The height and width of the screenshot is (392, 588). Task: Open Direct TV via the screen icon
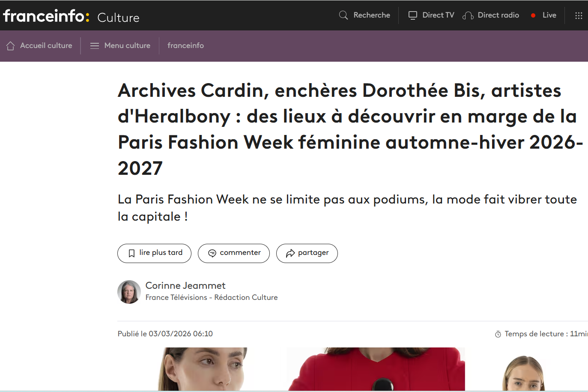tap(413, 15)
